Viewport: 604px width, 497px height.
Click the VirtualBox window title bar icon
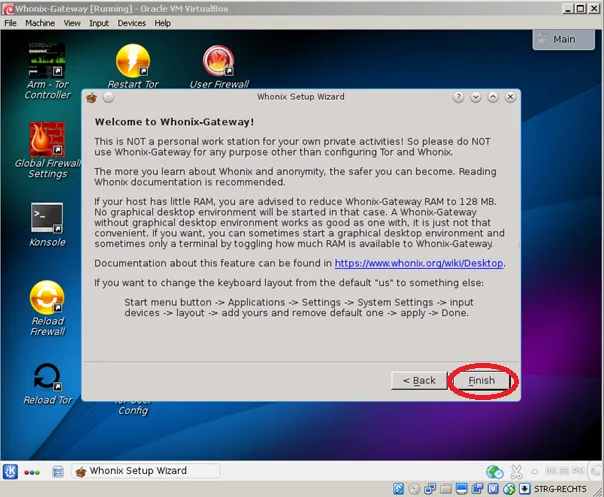pos(8,9)
